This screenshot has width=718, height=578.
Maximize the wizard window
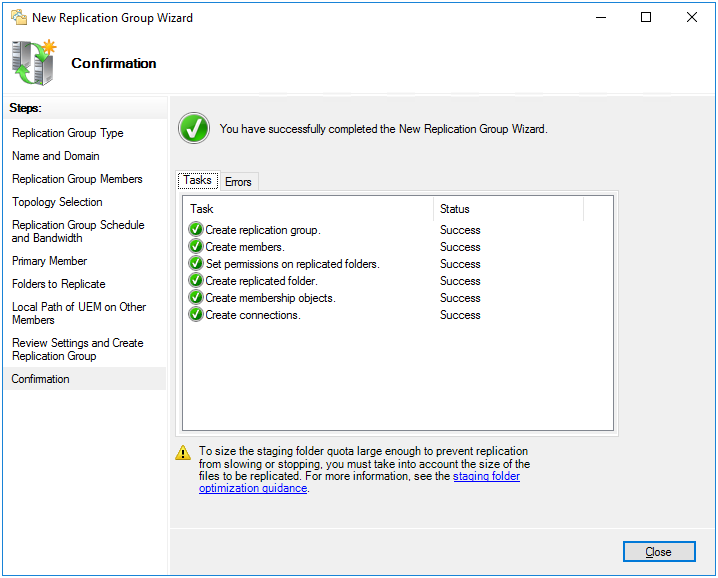point(646,17)
